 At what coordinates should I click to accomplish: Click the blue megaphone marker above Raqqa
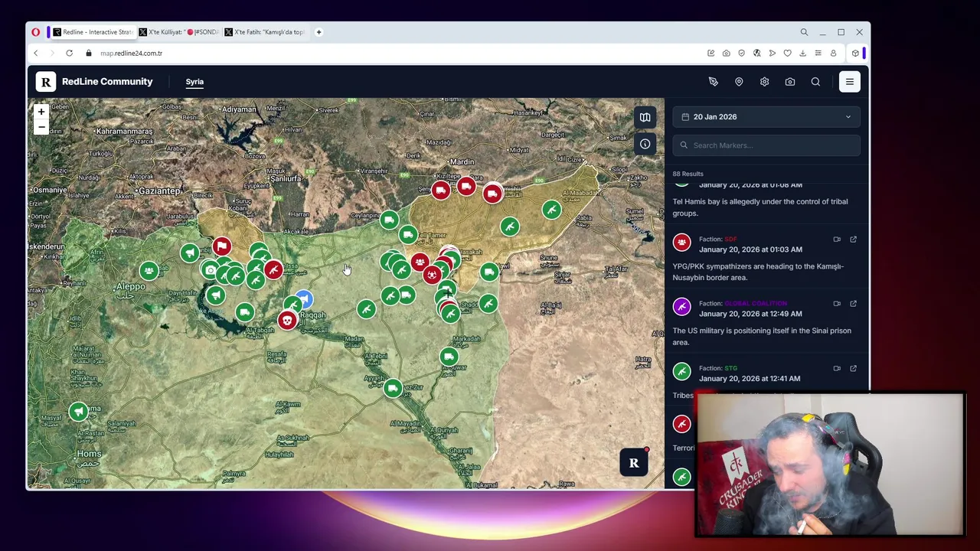coord(304,298)
